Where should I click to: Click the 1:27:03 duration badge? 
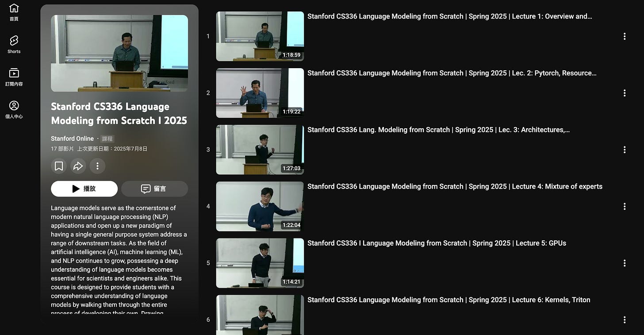tap(291, 169)
